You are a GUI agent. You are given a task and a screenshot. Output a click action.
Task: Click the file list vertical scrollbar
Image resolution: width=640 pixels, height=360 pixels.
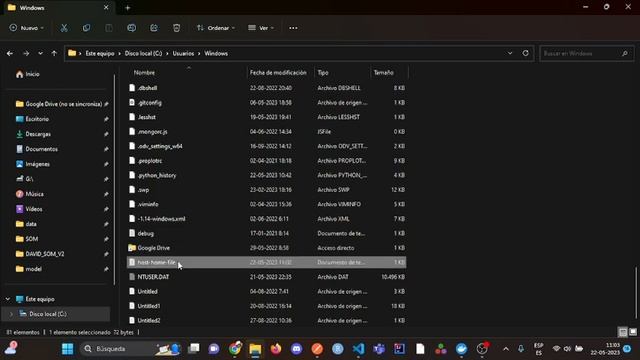pyautogui.click(x=636, y=292)
